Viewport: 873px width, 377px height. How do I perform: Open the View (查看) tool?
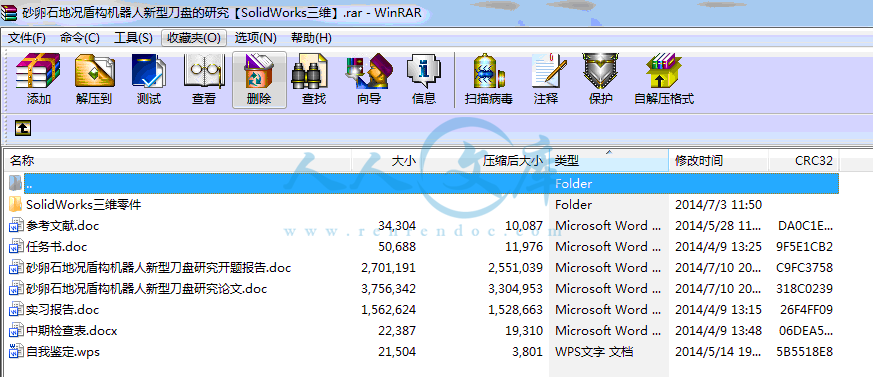tap(204, 71)
